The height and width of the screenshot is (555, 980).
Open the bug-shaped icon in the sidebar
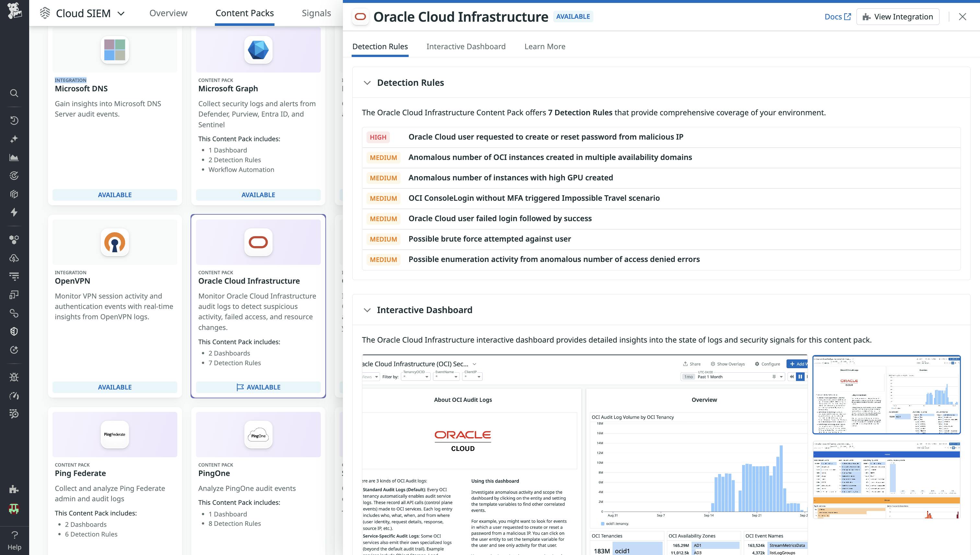(14, 377)
